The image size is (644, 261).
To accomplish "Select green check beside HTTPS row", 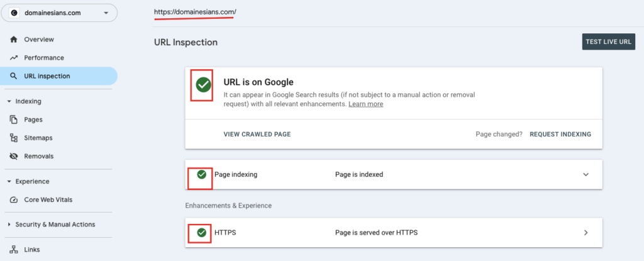I will click(202, 233).
